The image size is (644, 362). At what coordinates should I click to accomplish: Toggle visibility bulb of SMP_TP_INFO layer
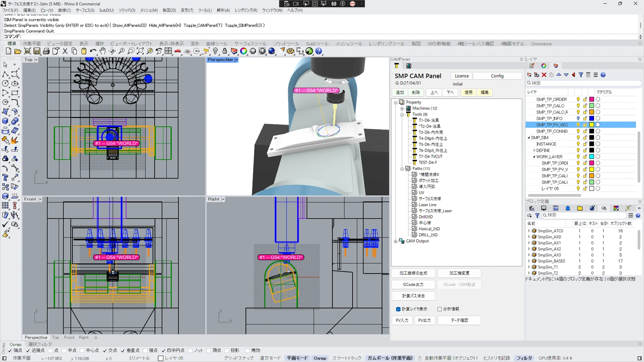[x=578, y=118]
